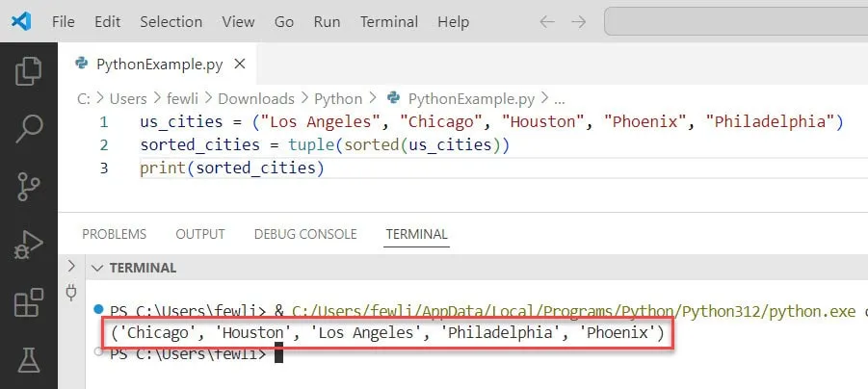This screenshot has height=389, width=868.
Task: Open the Terminal menu
Action: 389,21
